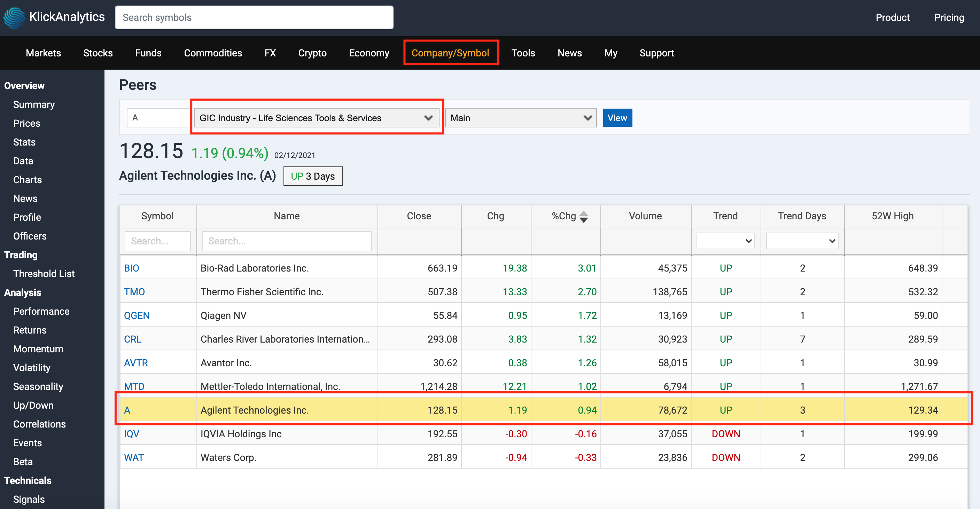Open the Product page link
Viewport: 980px width, 509px height.
tap(892, 17)
